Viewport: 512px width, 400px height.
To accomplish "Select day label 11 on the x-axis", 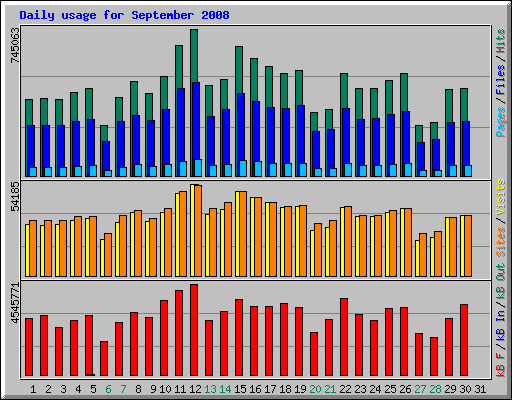I will pos(180,389).
